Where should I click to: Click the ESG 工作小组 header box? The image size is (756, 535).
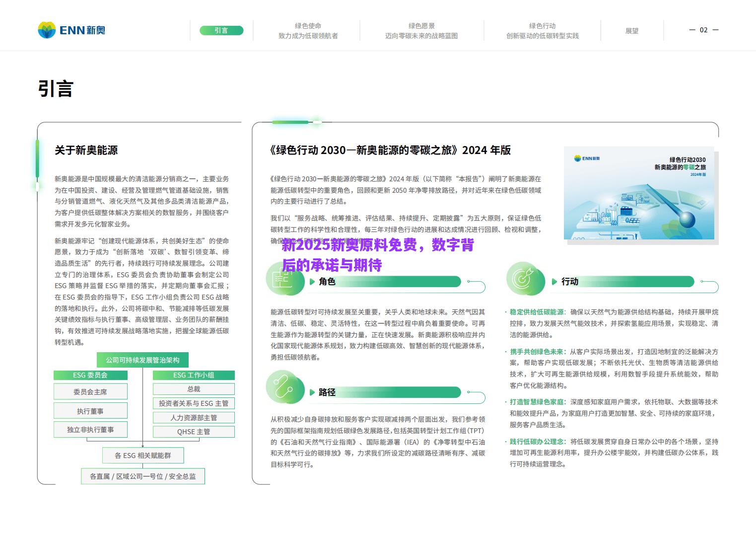pyautogui.click(x=194, y=375)
